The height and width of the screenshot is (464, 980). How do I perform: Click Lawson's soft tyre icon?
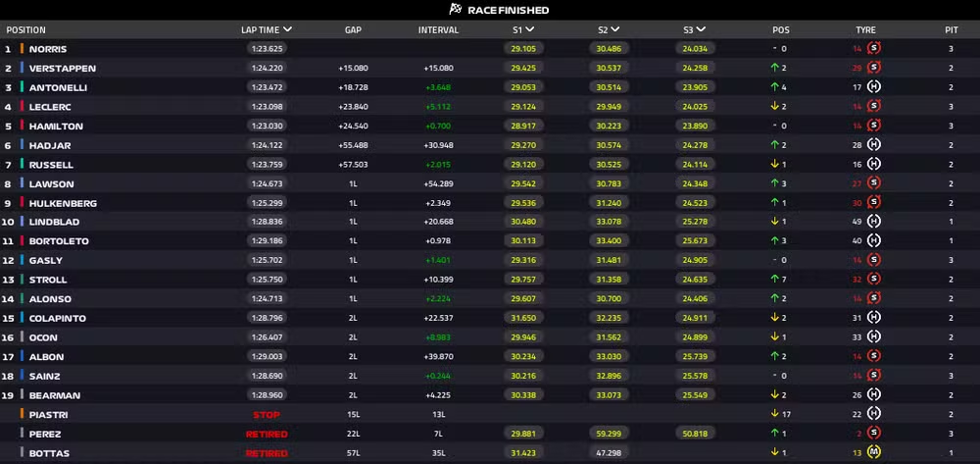[x=874, y=183]
